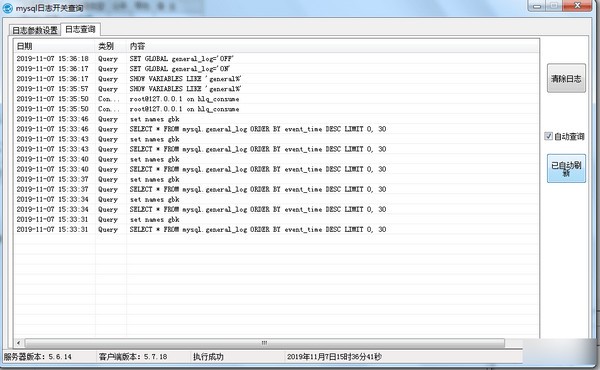Select the 15:33:31 SELECT general_log row
Screen dimensions: 600x370
(276, 230)
